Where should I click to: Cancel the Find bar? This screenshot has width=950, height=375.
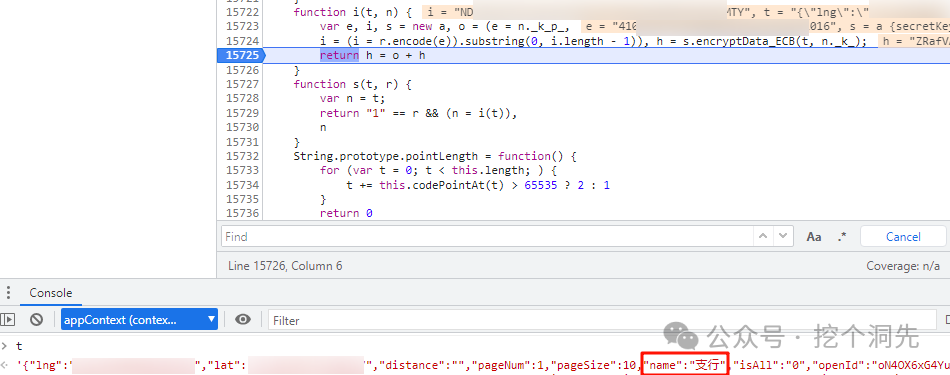903,237
